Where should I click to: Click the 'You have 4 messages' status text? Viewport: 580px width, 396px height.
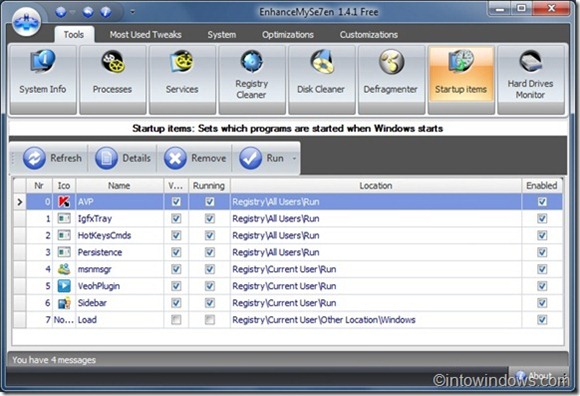(x=54, y=360)
